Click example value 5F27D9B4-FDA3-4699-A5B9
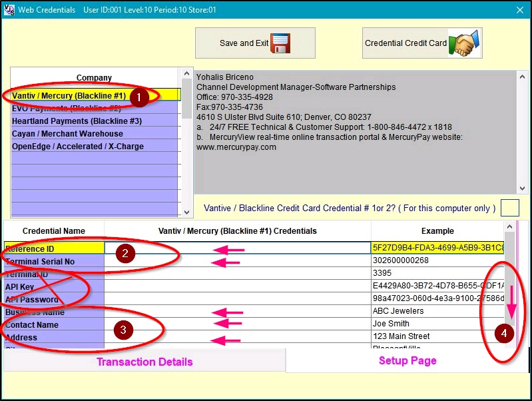 pos(437,248)
